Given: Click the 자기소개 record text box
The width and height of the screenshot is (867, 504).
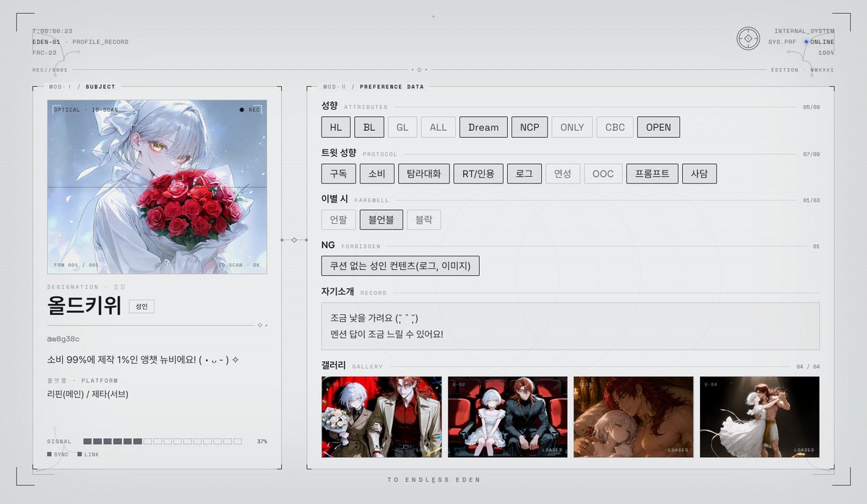Looking at the screenshot, I should coord(571,326).
